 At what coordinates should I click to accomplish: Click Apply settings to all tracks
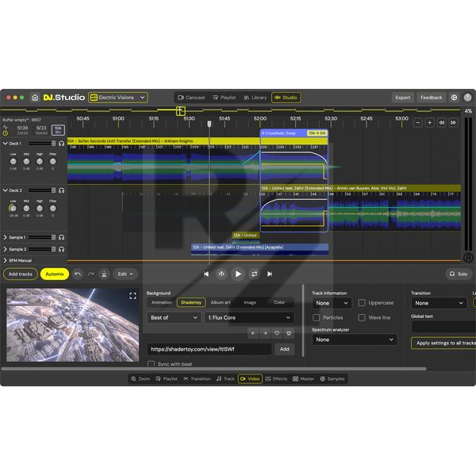[443, 343]
